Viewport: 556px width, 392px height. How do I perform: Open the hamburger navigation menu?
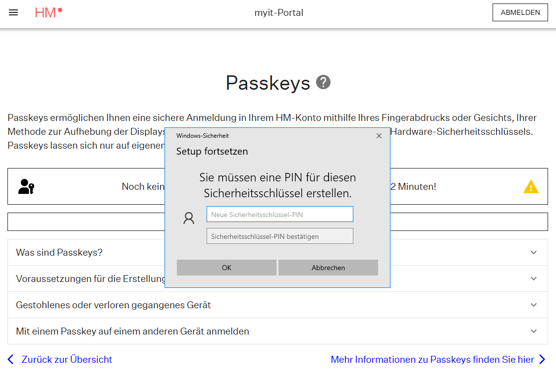(x=13, y=12)
